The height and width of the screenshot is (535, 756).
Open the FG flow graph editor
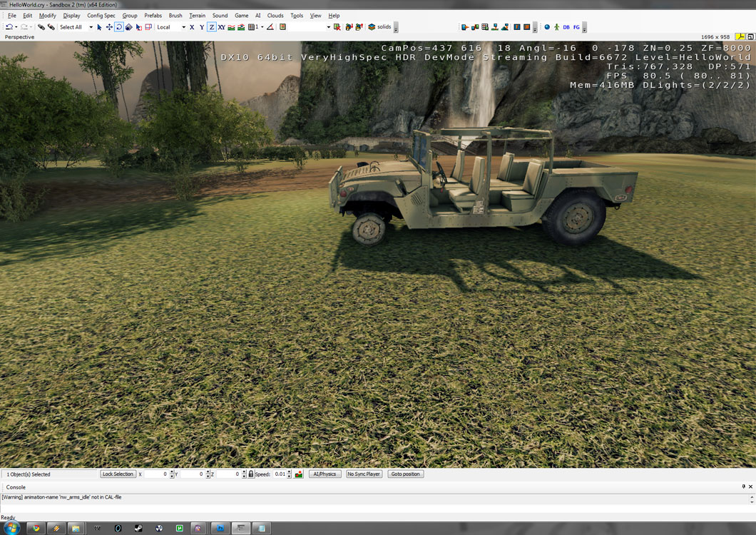click(576, 27)
